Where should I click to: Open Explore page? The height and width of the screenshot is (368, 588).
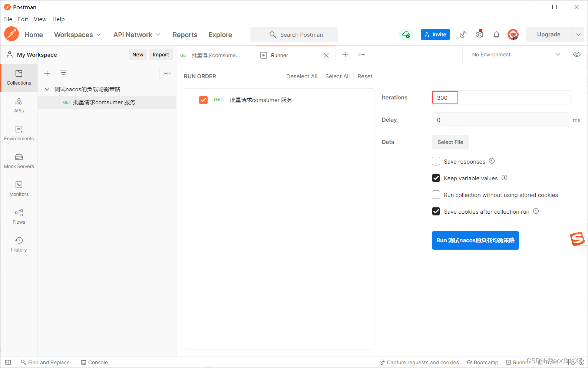pyautogui.click(x=220, y=34)
